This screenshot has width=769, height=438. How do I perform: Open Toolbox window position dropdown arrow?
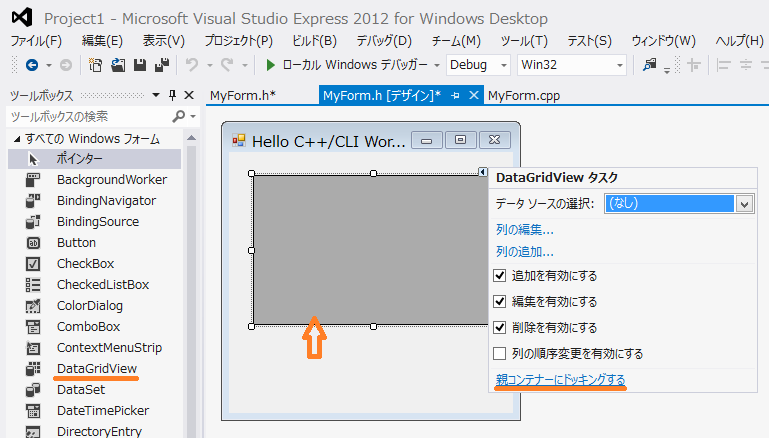[156, 95]
